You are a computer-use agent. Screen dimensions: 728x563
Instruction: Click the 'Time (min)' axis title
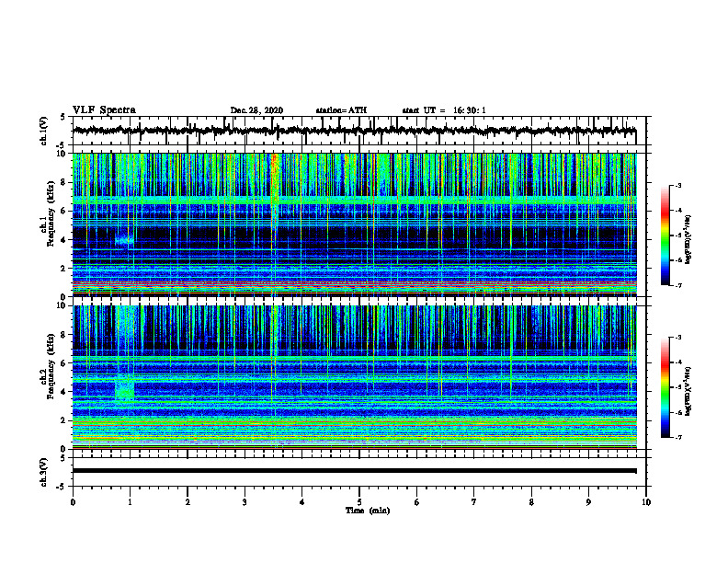click(368, 511)
